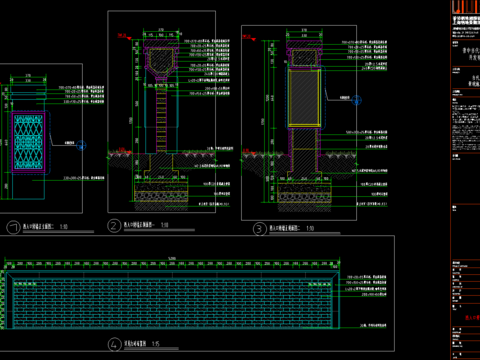
Task: Click the circled number 4 drawing marker
Action: pos(114,344)
